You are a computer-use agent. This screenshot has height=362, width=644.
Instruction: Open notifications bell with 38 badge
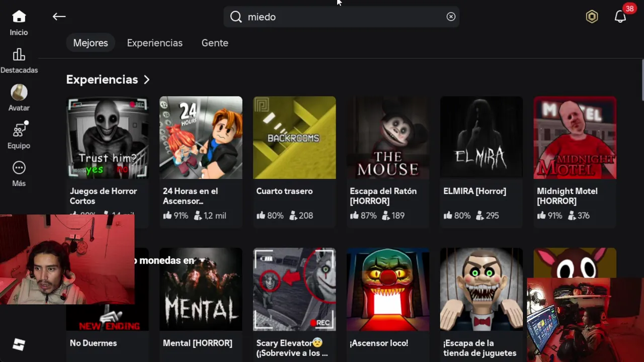tap(620, 17)
